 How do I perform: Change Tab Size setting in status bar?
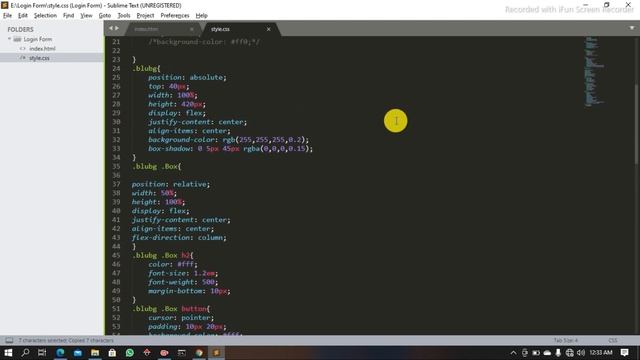566,340
